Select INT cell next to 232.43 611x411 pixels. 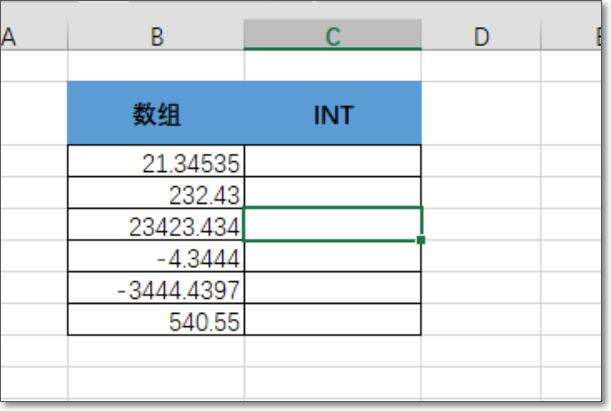[333, 193]
